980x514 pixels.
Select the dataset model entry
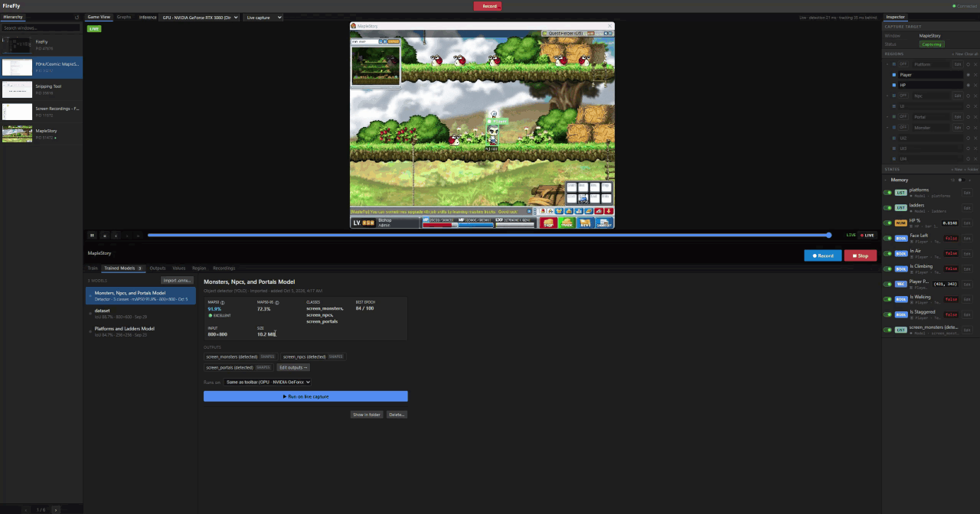[140, 314]
